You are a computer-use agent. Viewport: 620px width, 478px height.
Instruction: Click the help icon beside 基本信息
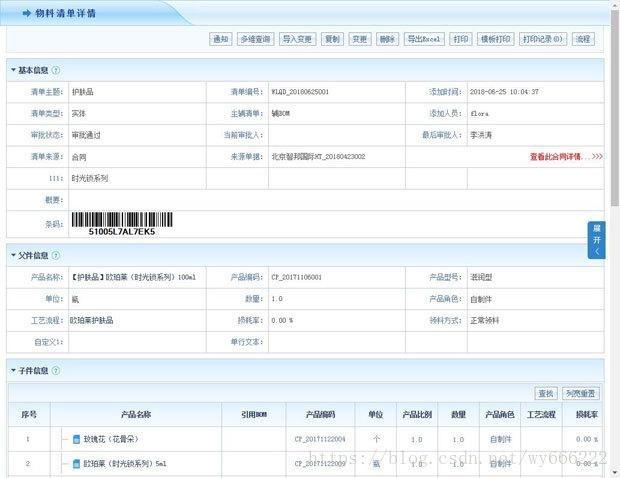(56, 70)
